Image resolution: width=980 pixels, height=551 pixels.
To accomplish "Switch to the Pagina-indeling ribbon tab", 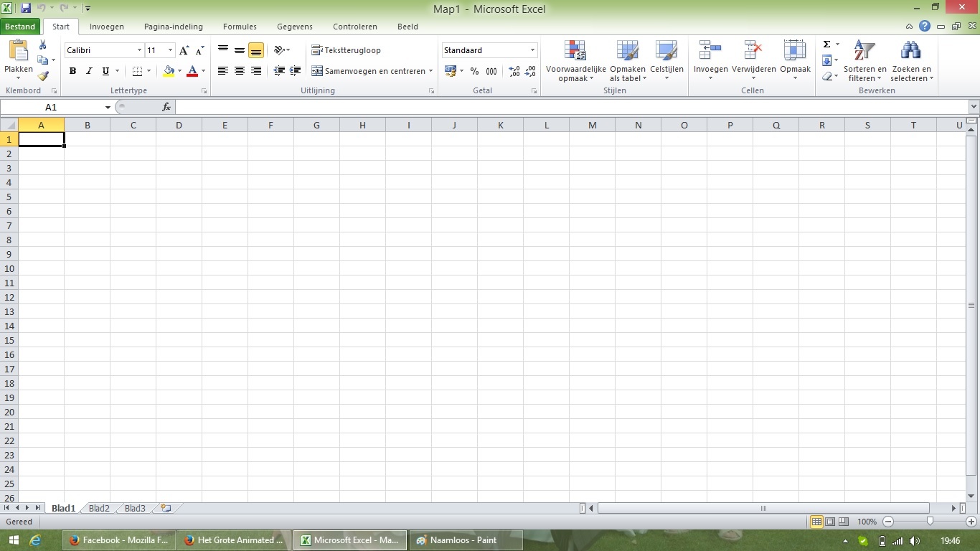I will 174,27.
